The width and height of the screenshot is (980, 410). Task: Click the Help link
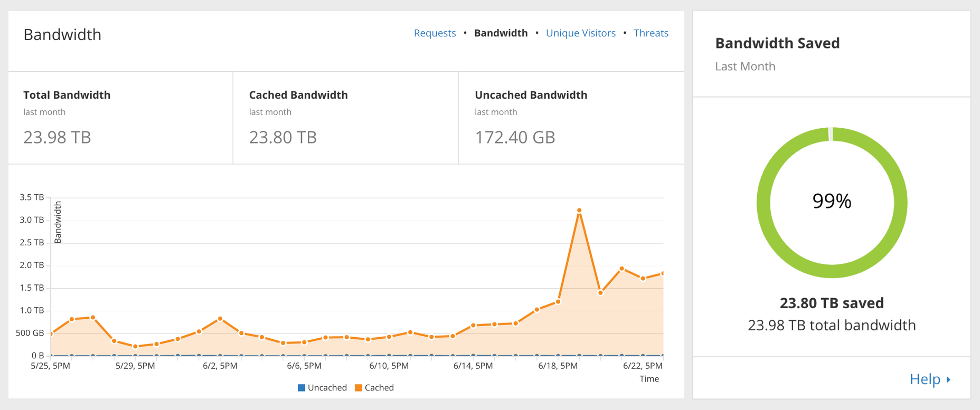[x=925, y=379]
